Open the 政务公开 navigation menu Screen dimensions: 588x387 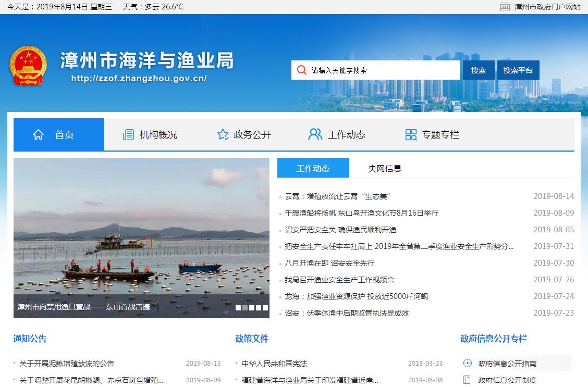pyautogui.click(x=252, y=134)
